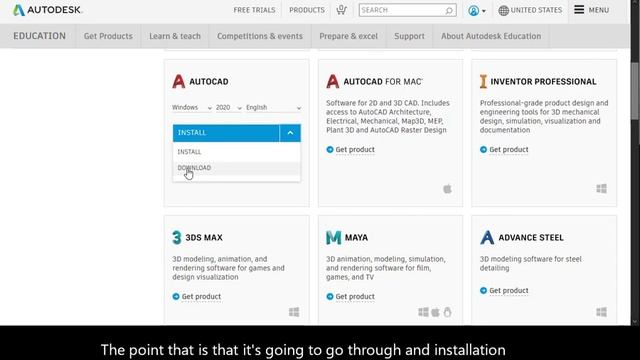Image resolution: width=640 pixels, height=360 pixels.
Task: Select DOWNLOAD option in the dropdown list
Action: [237, 168]
